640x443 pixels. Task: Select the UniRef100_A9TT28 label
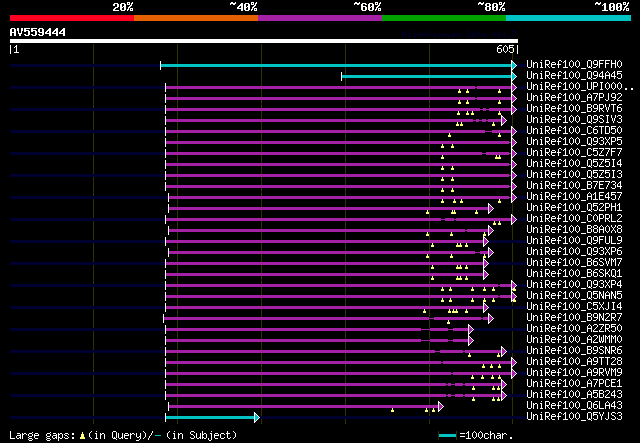(574, 362)
